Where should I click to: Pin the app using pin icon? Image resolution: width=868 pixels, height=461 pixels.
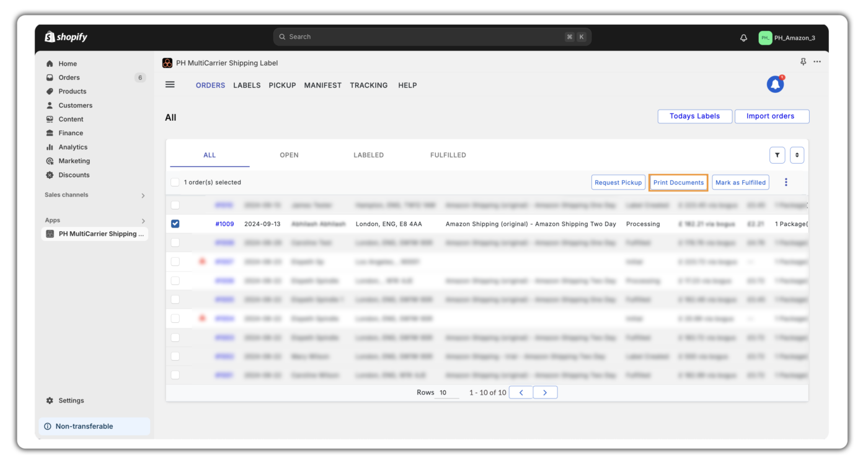[x=804, y=62]
